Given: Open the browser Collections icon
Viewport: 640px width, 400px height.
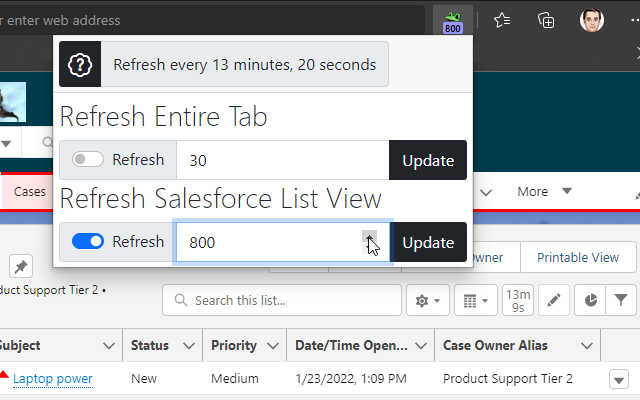Looking at the screenshot, I should coord(546,20).
